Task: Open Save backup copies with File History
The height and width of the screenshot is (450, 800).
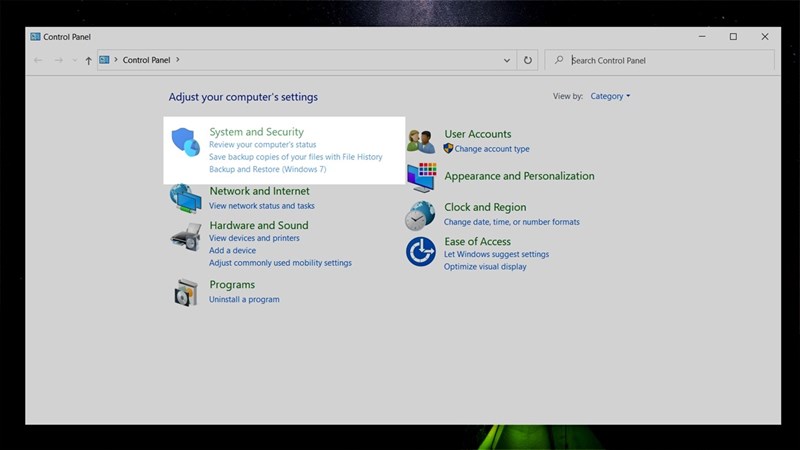Action: (x=295, y=157)
